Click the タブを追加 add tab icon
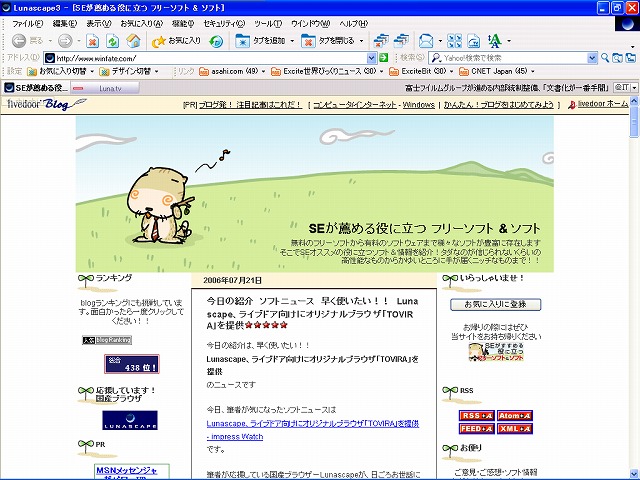The width and height of the screenshot is (640, 480). pyautogui.click(x=242, y=41)
